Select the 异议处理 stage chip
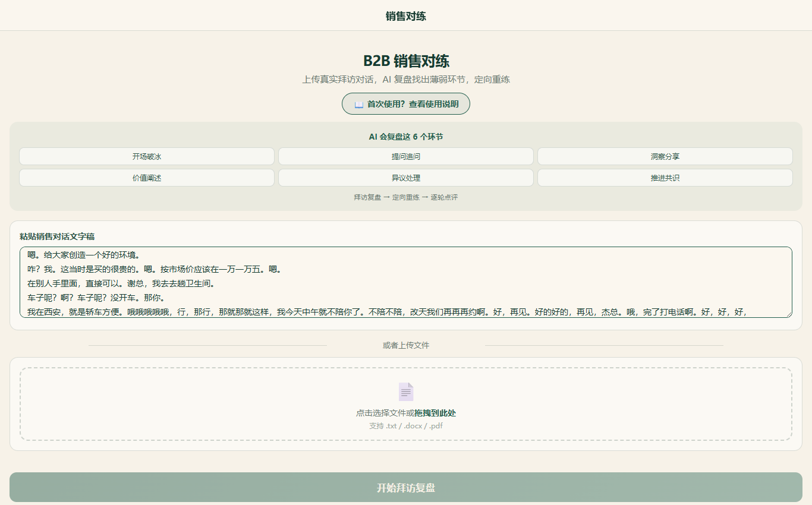This screenshot has width=812, height=505. point(406,178)
